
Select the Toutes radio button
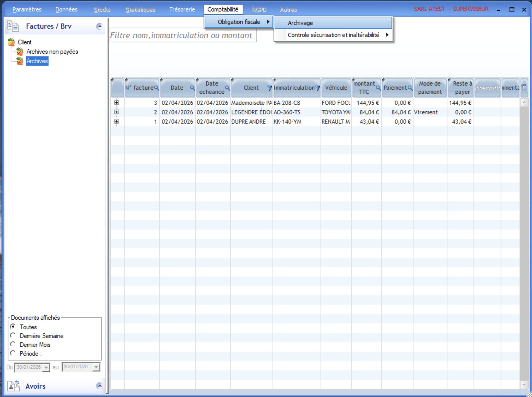[13, 327]
